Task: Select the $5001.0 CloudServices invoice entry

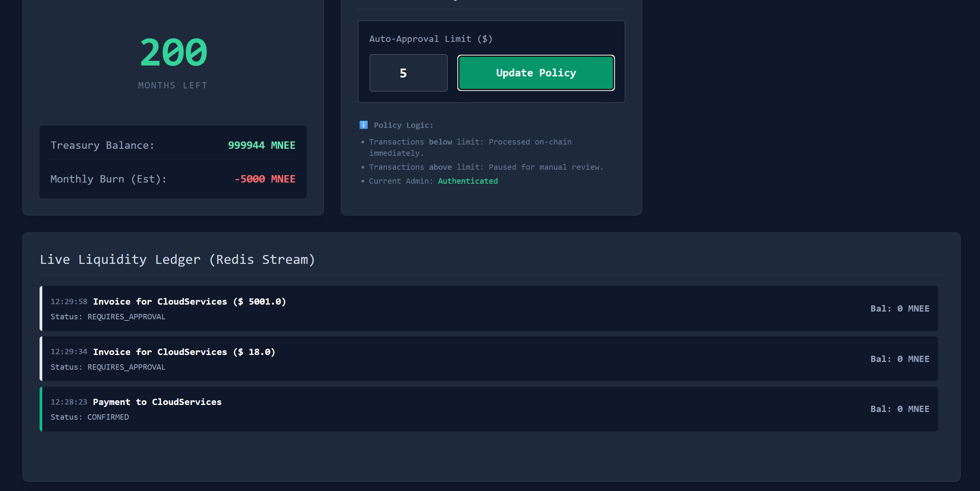Action: 489,308
